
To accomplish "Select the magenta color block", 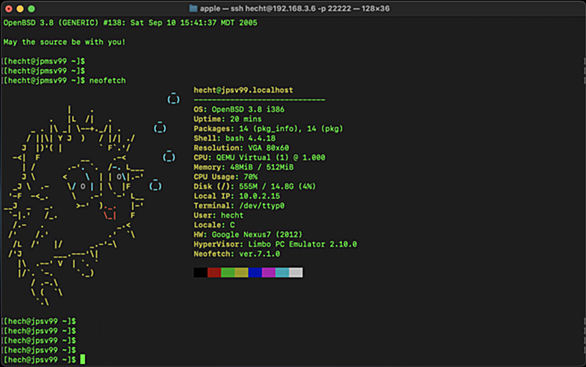I will 269,272.
